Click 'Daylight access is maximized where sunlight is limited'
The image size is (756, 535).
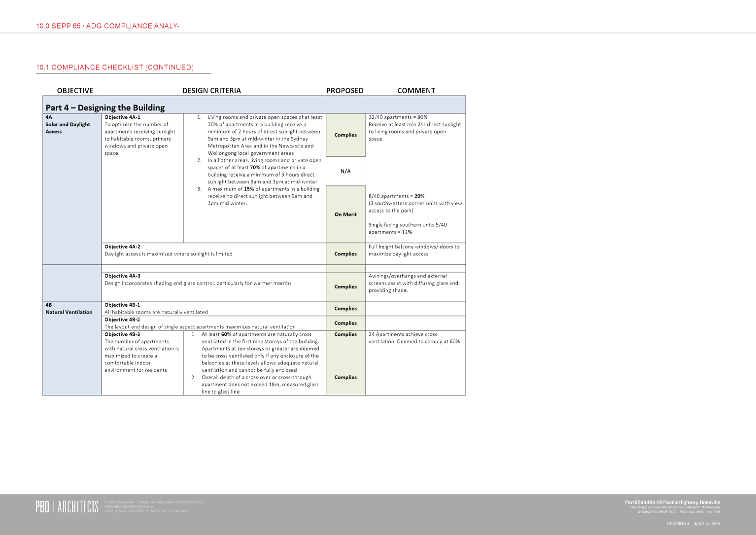[168, 254]
